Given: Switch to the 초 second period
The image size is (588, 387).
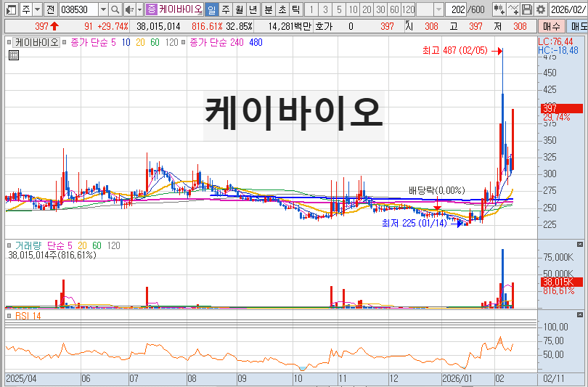Looking at the screenshot, I should [x=282, y=9].
